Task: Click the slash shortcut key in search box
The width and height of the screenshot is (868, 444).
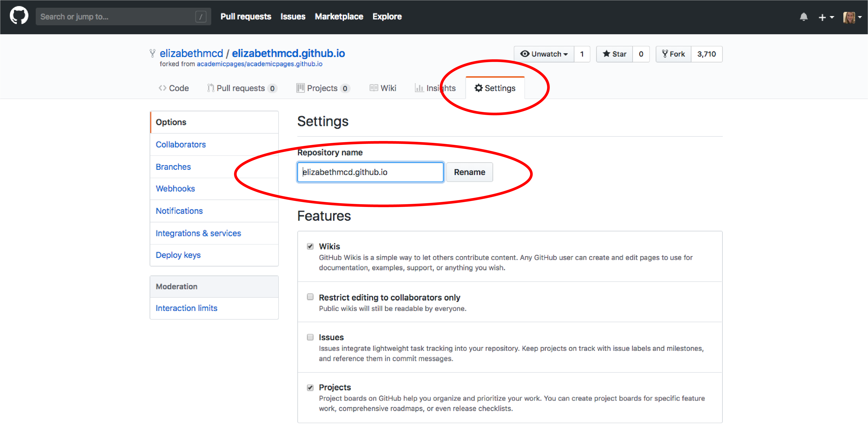Action: click(200, 16)
